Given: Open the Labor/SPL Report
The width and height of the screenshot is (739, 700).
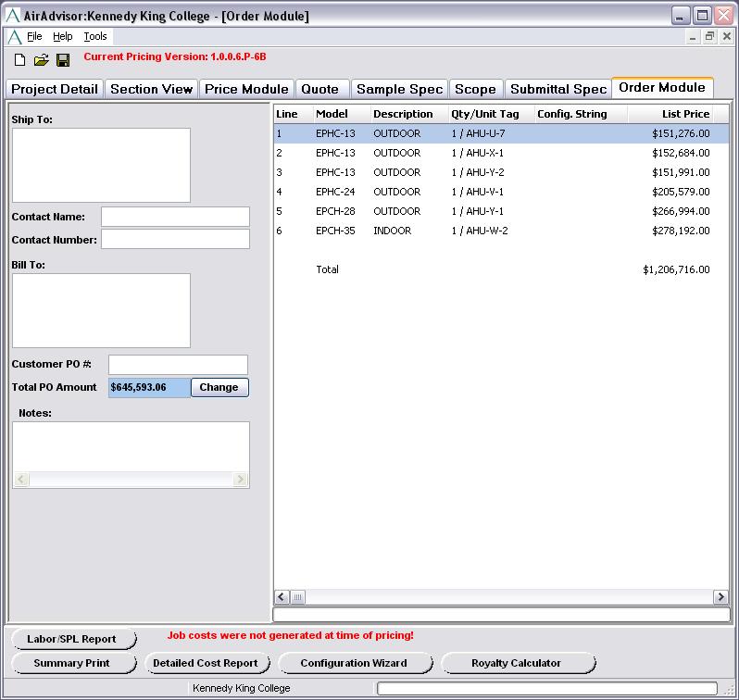Looking at the screenshot, I should click(x=72, y=639).
